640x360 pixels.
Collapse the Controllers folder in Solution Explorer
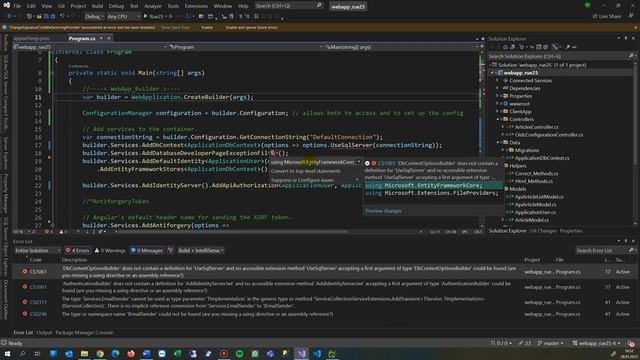click(498, 119)
